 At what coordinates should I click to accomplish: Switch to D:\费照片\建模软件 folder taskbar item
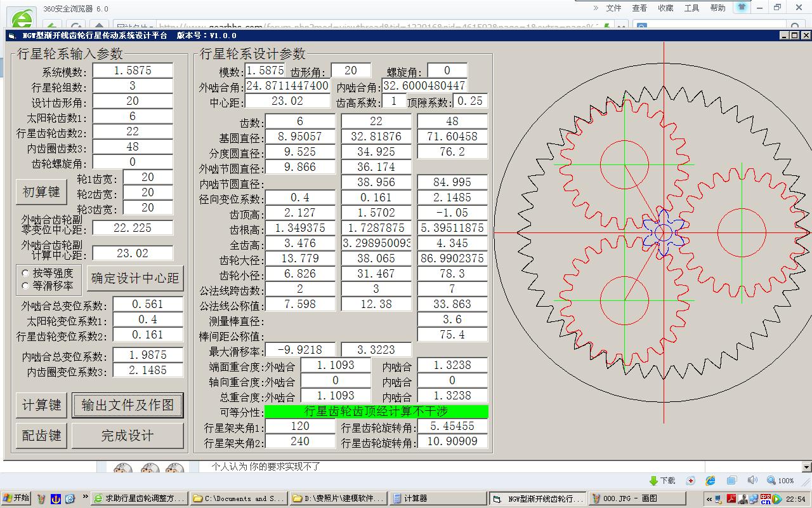(338, 498)
